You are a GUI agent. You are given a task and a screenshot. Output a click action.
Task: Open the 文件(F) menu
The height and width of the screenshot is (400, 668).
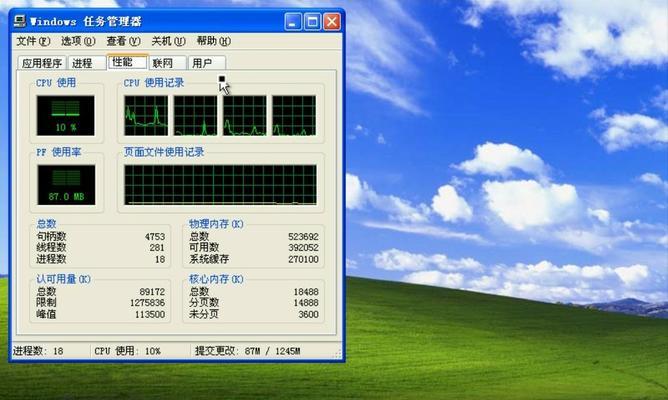pyautogui.click(x=33, y=41)
